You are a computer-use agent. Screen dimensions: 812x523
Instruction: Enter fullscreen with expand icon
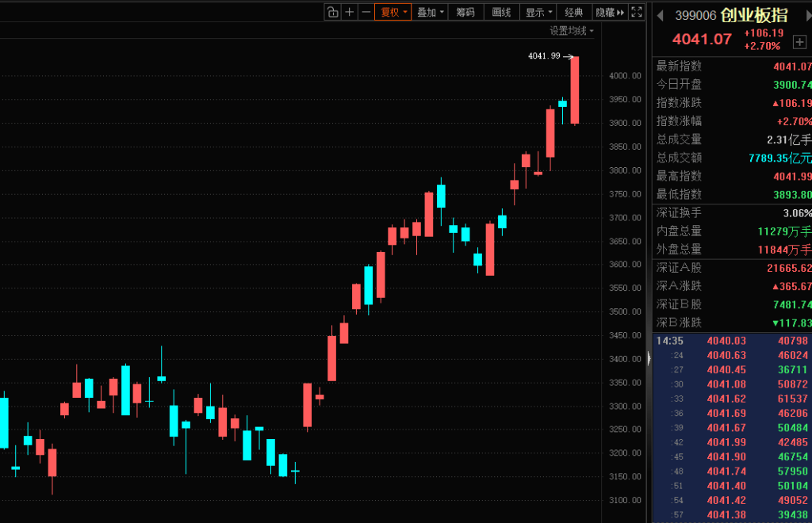pos(637,12)
